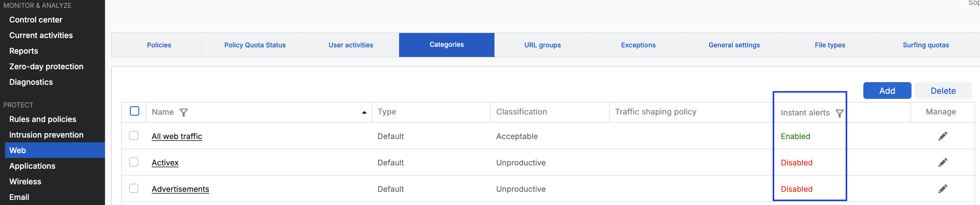The image size is (980, 205).
Task: Open the Instant alerts filter icon
Action: (839, 113)
